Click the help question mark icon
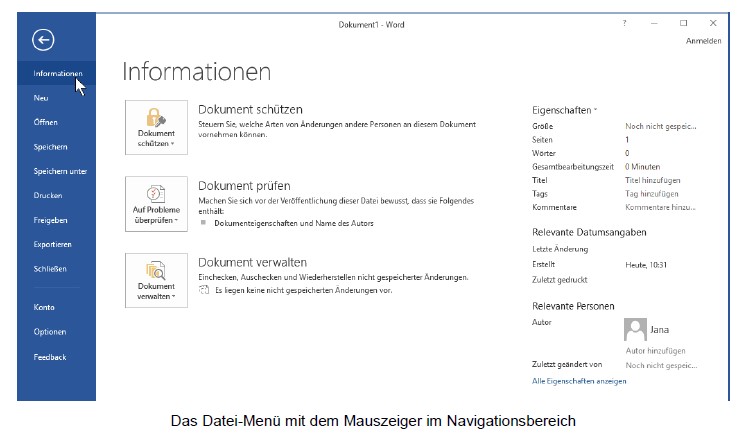This screenshot has width=751, height=438. [x=625, y=23]
